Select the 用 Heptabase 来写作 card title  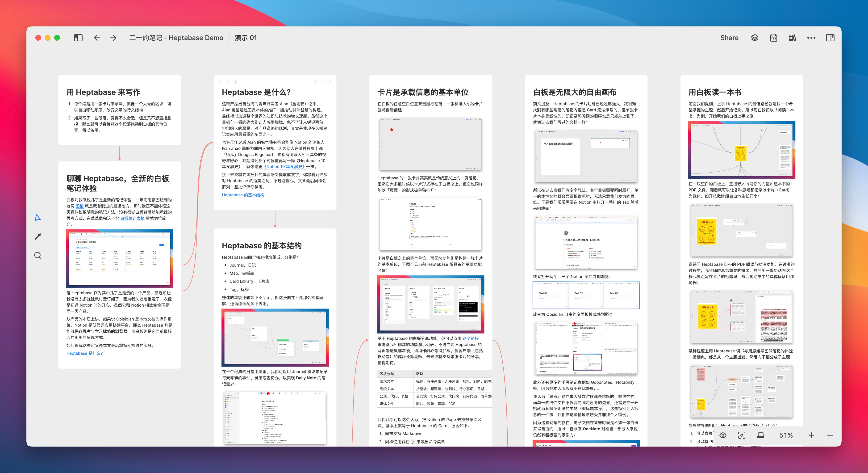click(x=103, y=92)
